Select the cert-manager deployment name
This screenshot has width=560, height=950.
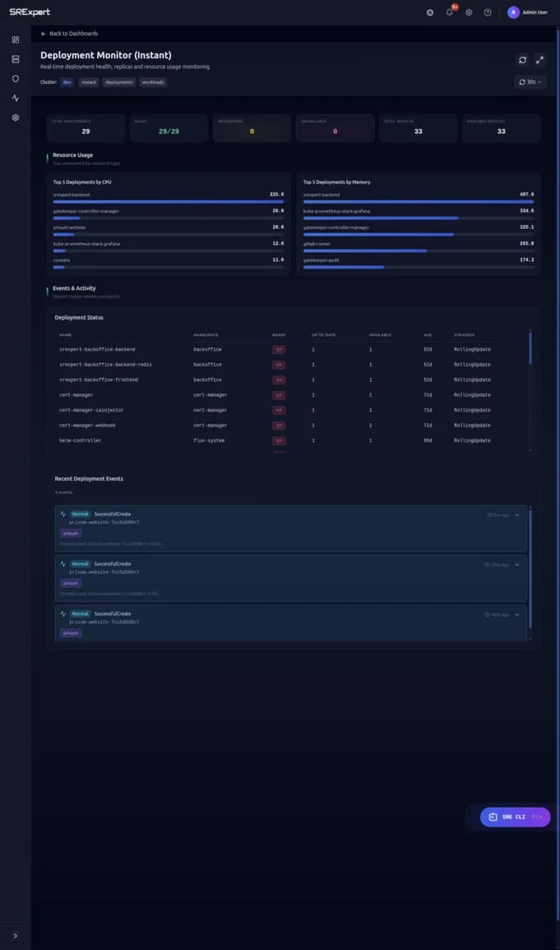(76, 395)
